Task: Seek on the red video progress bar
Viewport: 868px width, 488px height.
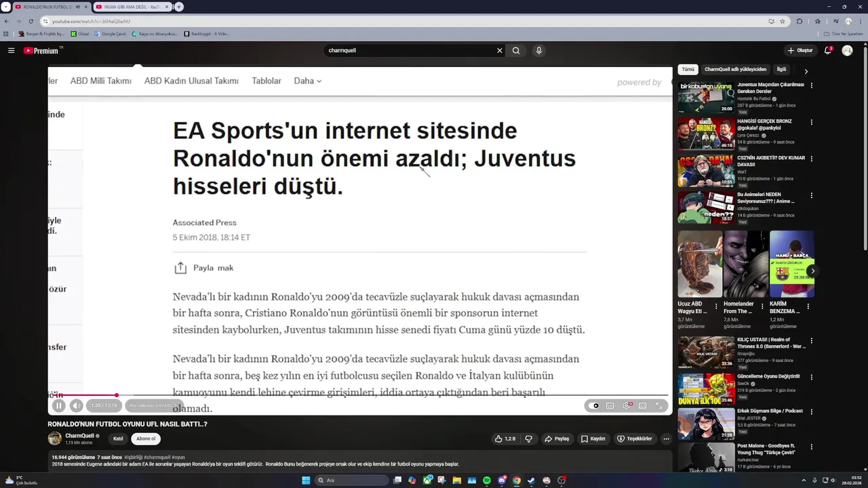Action: click(x=358, y=395)
